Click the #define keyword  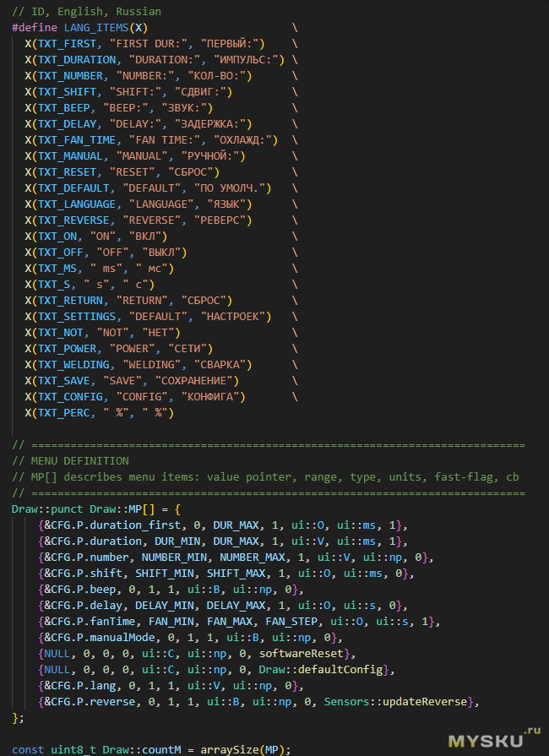pyautogui.click(x=35, y=28)
